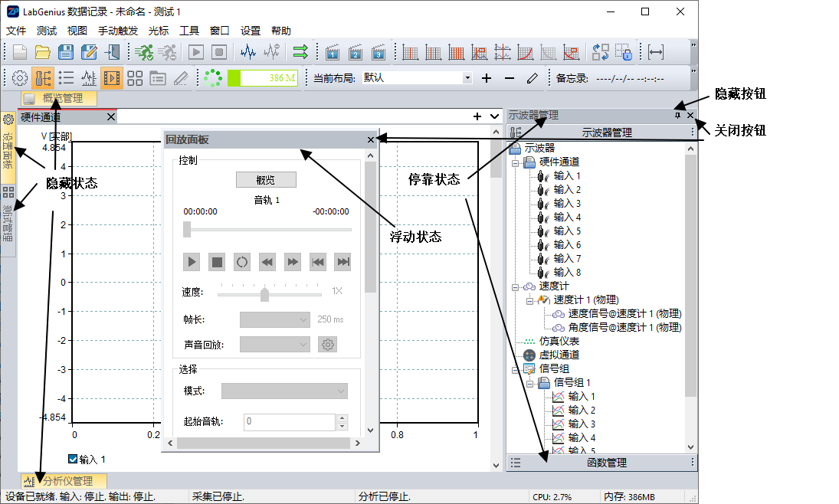
Task: Click the plus icon to add layout
Action: click(487, 78)
